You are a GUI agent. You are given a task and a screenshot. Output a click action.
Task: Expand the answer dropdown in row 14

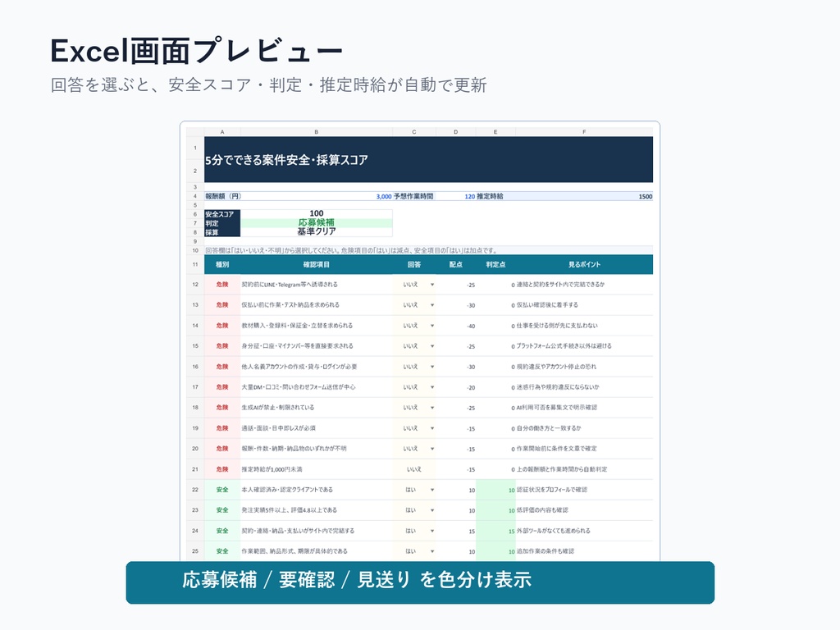coord(432,326)
